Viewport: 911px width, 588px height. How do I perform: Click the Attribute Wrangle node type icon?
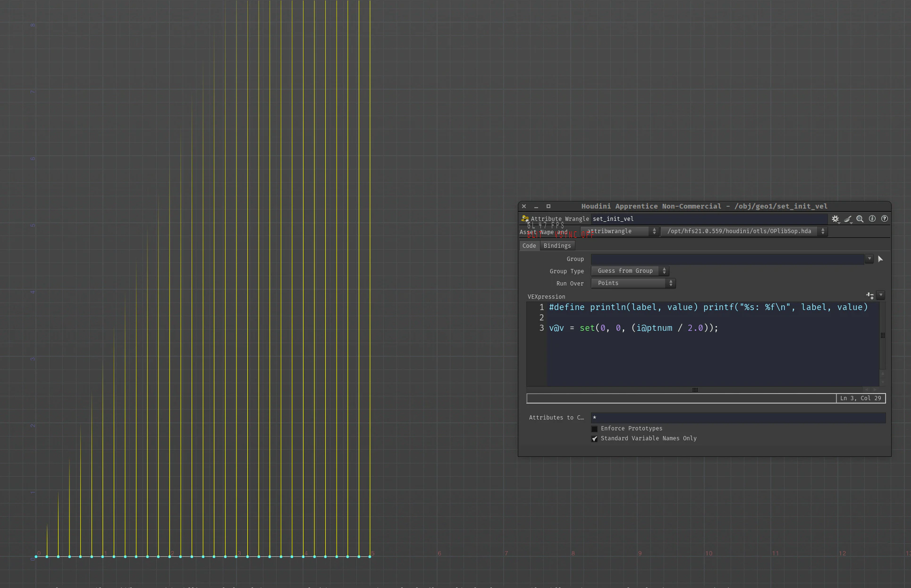pyautogui.click(x=525, y=218)
